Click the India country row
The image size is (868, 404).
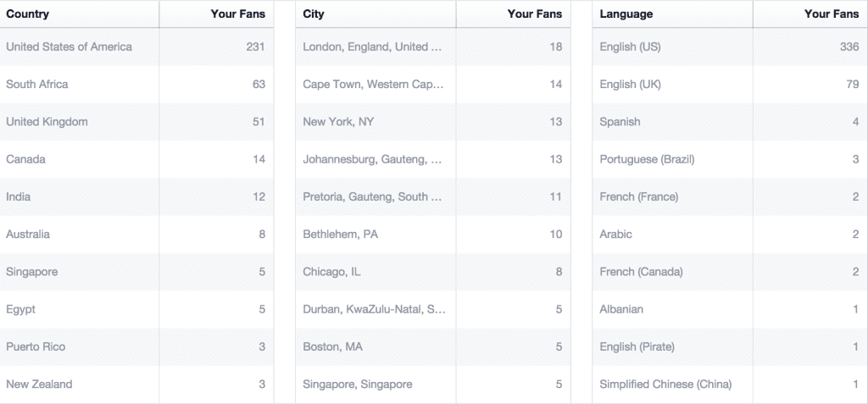pyautogui.click(x=136, y=196)
